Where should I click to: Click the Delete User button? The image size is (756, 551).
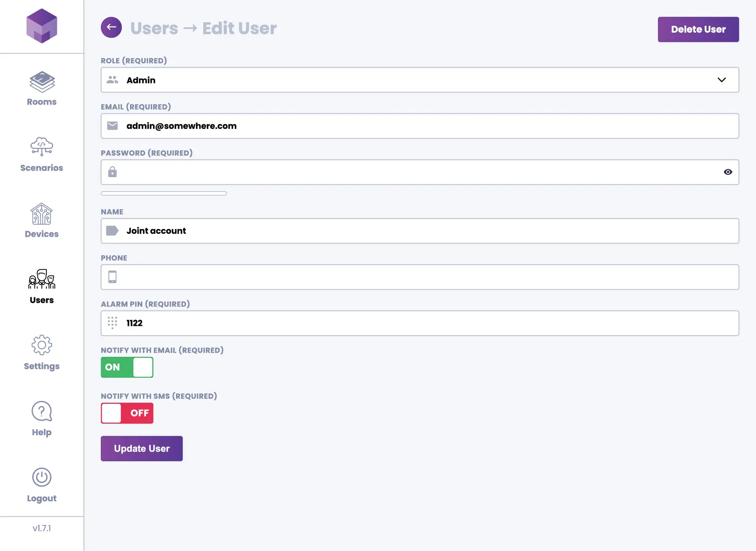tap(698, 29)
